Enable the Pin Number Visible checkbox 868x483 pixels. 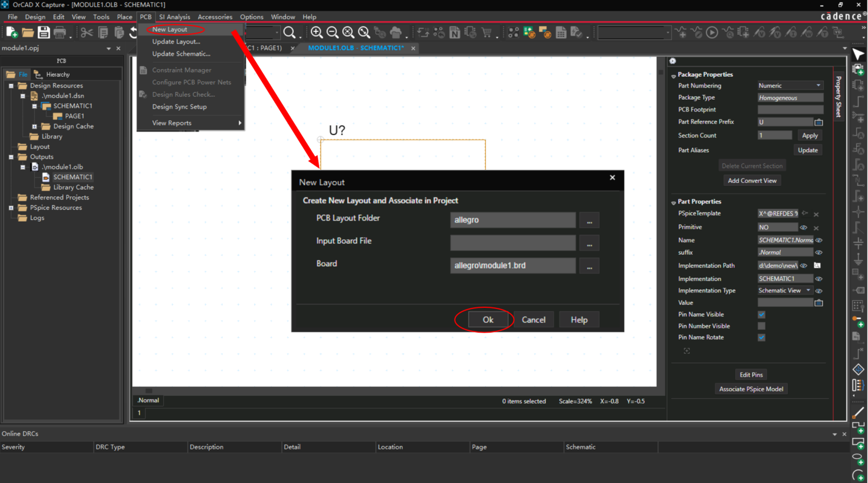click(x=761, y=326)
